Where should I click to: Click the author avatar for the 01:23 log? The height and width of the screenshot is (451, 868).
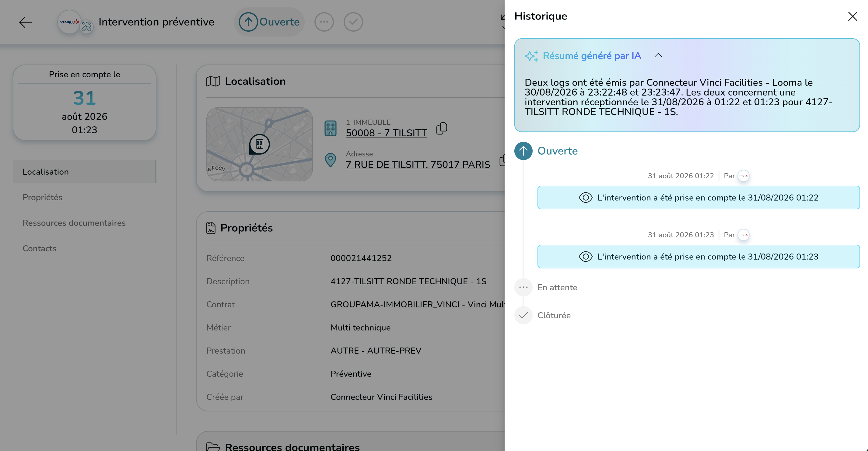743,235
